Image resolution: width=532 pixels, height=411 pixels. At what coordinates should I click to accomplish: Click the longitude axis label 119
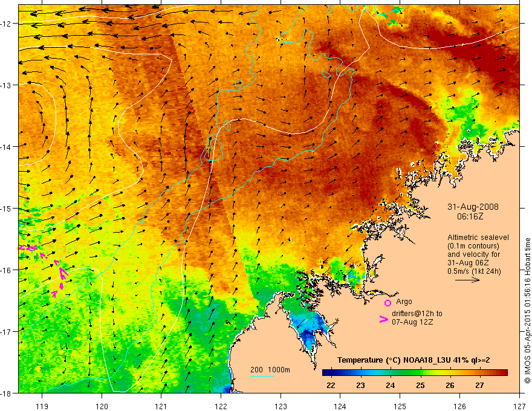click(x=42, y=406)
